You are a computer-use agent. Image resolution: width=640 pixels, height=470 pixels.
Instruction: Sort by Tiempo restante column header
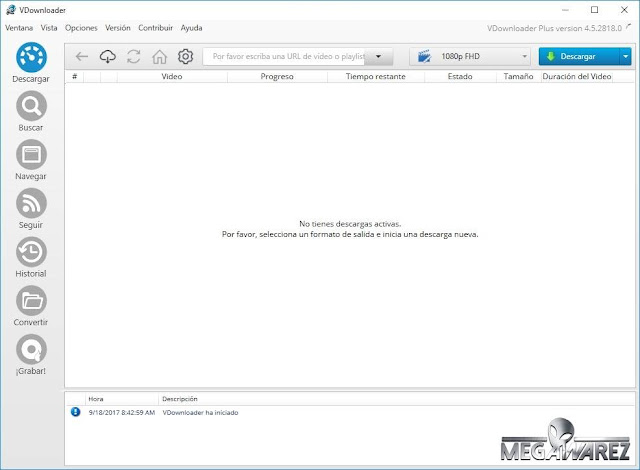376,76
